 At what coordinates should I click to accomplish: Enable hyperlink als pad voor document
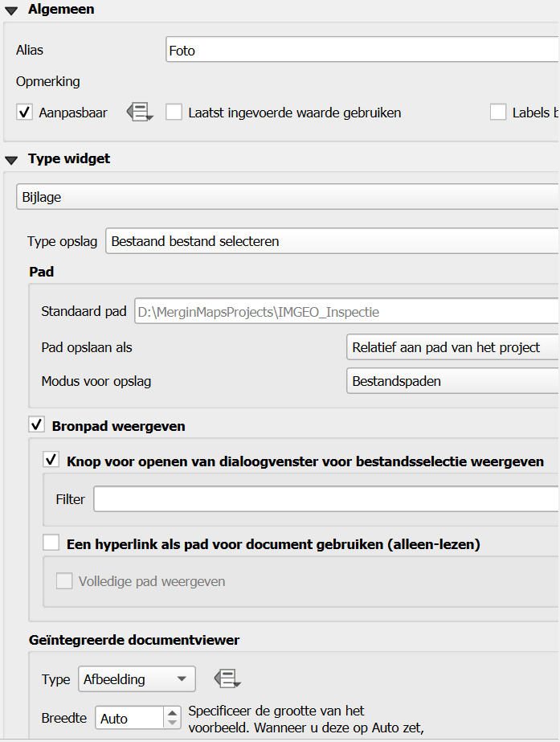click(51, 544)
